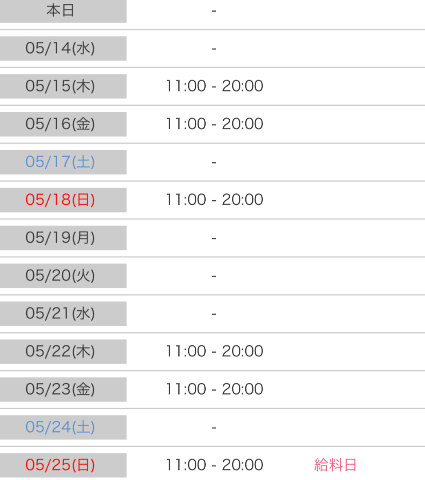Select the 05/25 shift time 11:00 - 20:00
Viewport: 425px width, 480px height.
click(x=215, y=465)
